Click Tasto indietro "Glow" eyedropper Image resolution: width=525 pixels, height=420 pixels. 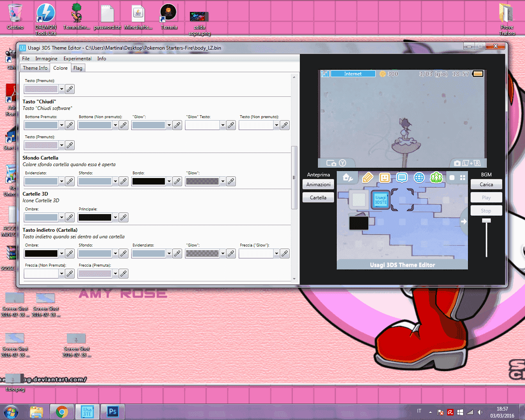[x=231, y=253]
